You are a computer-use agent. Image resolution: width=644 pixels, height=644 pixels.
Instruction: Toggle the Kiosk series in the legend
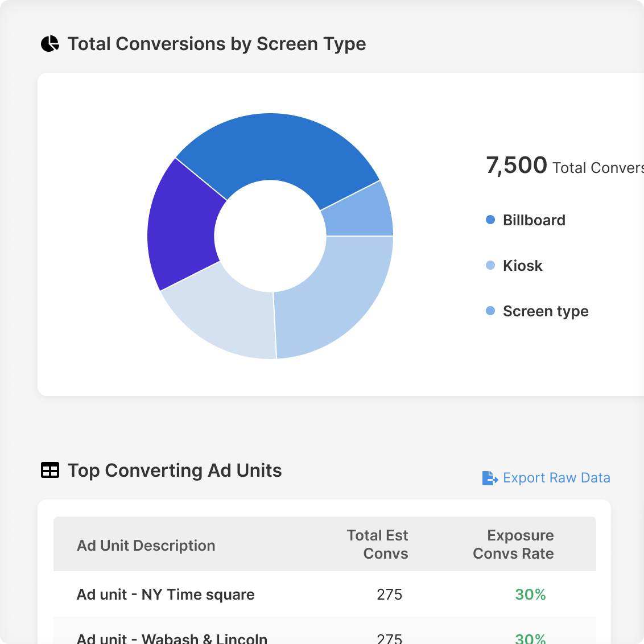click(x=522, y=266)
